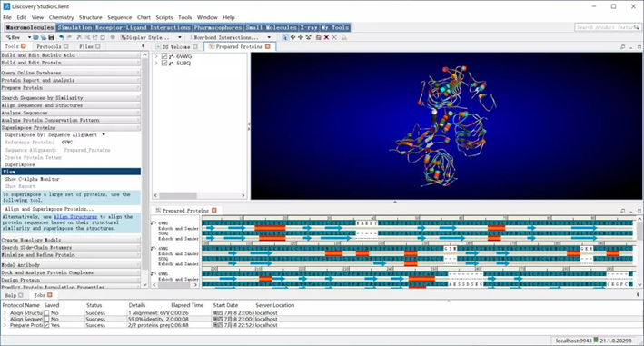644x346 pixels.
Task: Click the Open file icon in toolbar
Action: (35, 37)
